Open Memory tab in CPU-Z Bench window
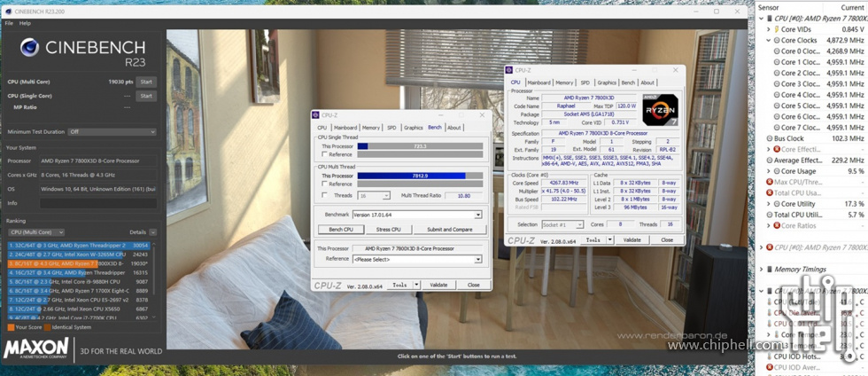The width and height of the screenshot is (868, 376). pyautogui.click(x=371, y=128)
